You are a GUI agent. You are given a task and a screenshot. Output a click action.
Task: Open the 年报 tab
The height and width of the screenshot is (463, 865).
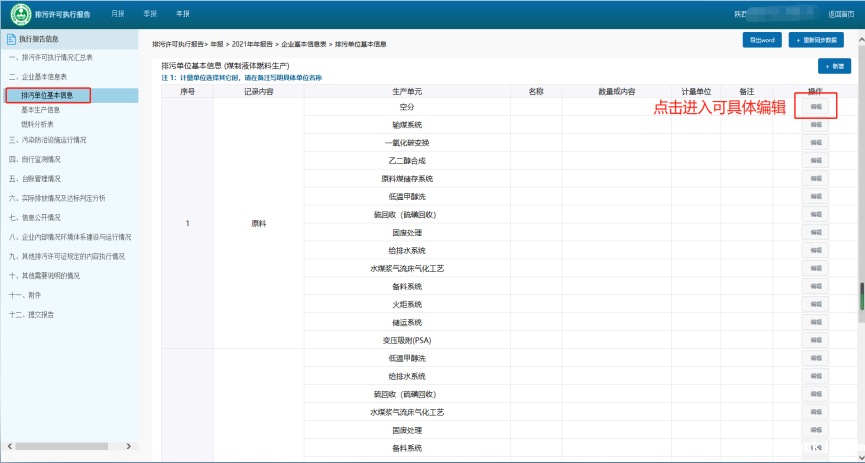point(182,14)
